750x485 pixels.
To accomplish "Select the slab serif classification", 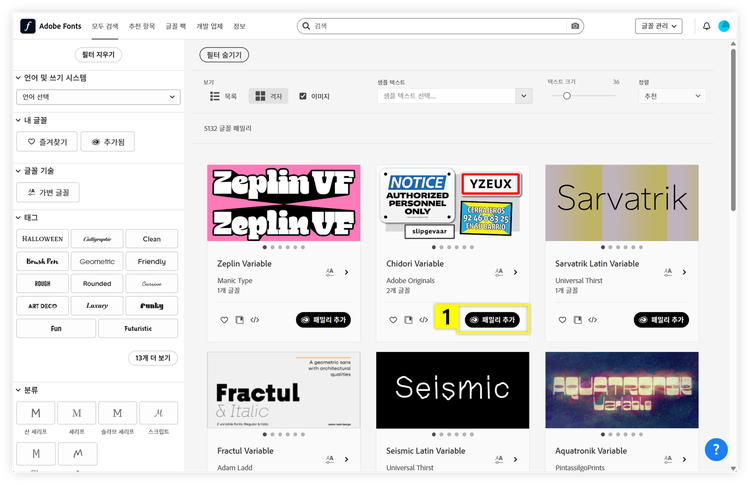I will (118, 413).
